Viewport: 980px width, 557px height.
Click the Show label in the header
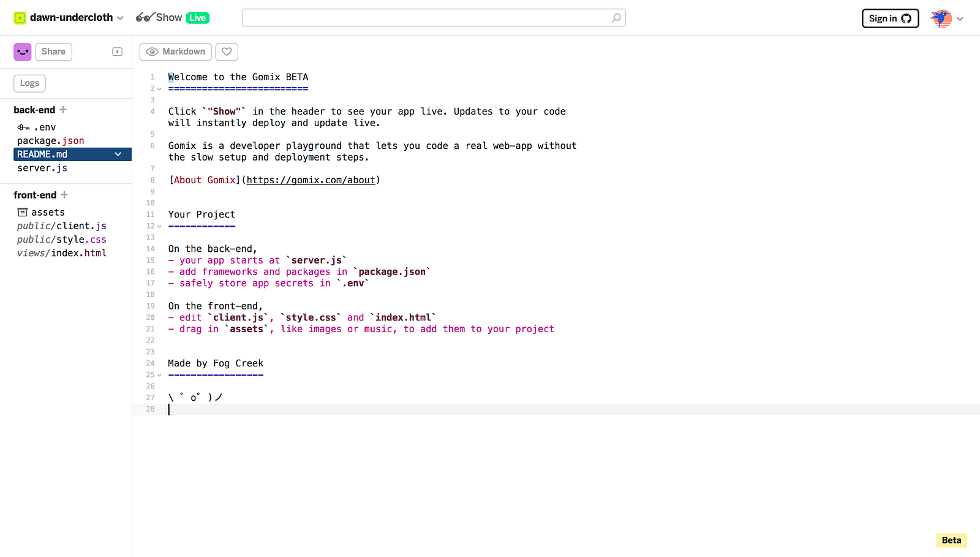click(169, 18)
